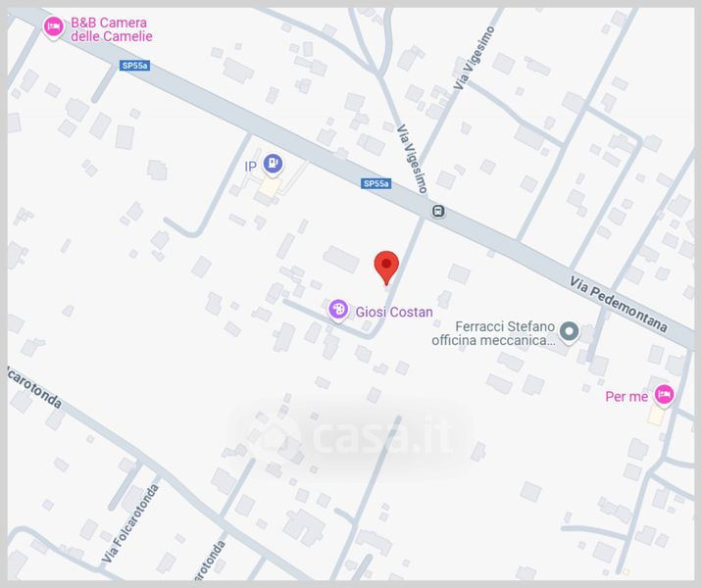
Task: Select the Ferracci Stefano workshop marker icon
Action: pos(570,332)
